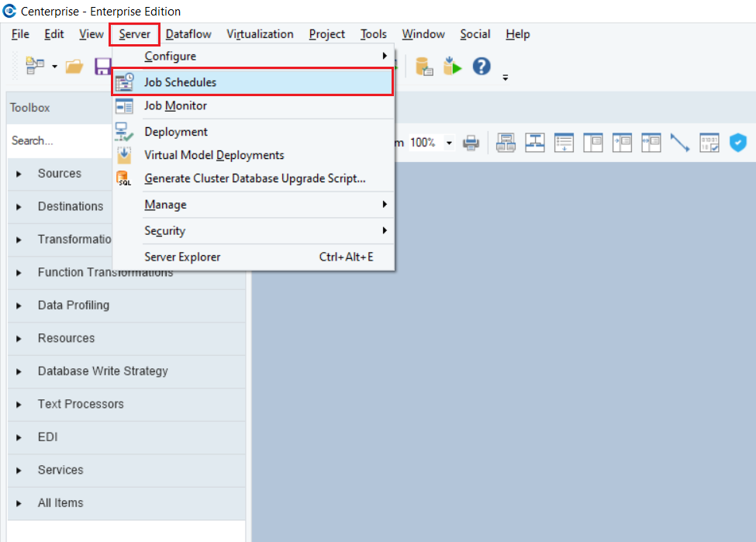Image resolution: width=756 pixels, height=542 pixels.
Task: Expand the Configure submenu
Action: tap(253, 56)
